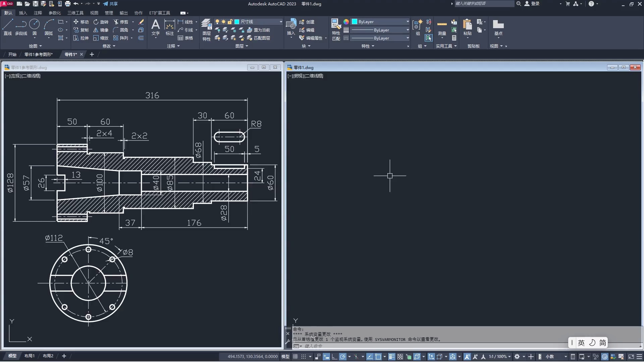Click 登录 sign-in button in title bar
This screenshot has width=644, height=362.
point(535,4)
